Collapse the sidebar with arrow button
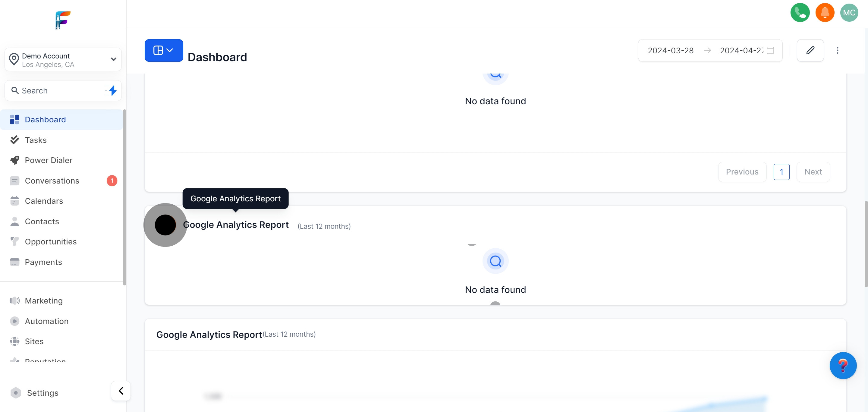Screen dimensions: 868x412 pyautogui.click(x=121, y=390)
